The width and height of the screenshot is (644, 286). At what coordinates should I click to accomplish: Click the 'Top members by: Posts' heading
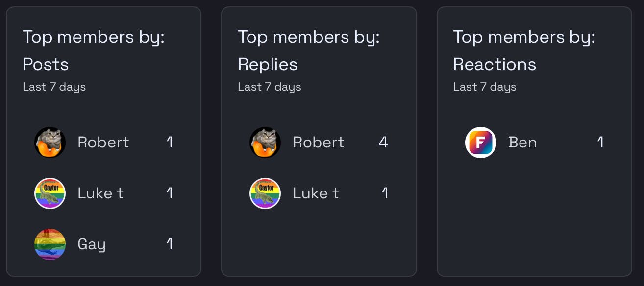pos(94,50)
